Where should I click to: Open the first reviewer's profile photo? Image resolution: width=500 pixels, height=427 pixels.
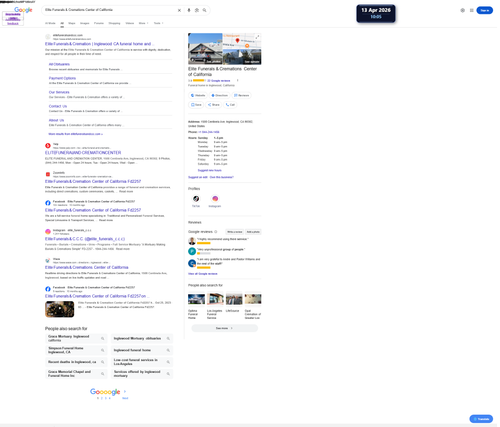(x=192, y=241)
